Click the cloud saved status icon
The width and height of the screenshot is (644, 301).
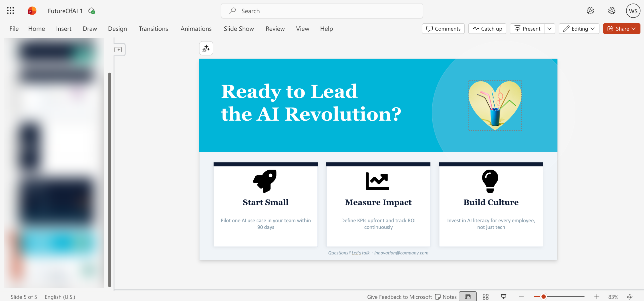(91, 11)
